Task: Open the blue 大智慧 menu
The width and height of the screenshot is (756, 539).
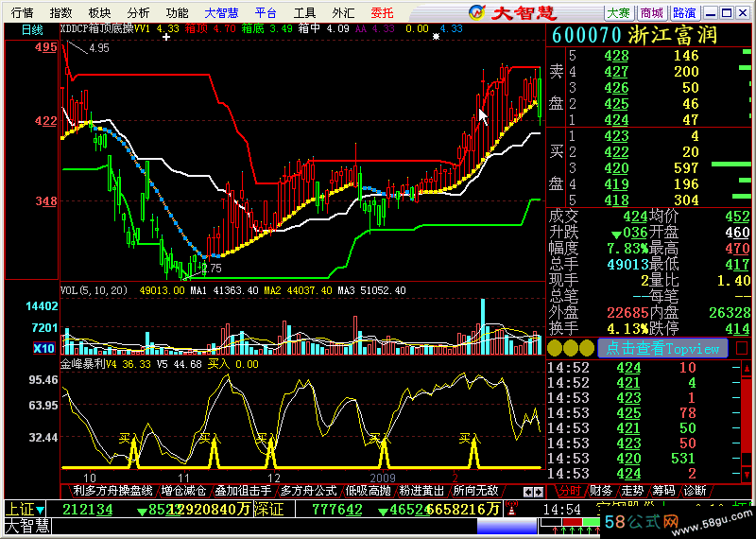Action: click(222, 12)
